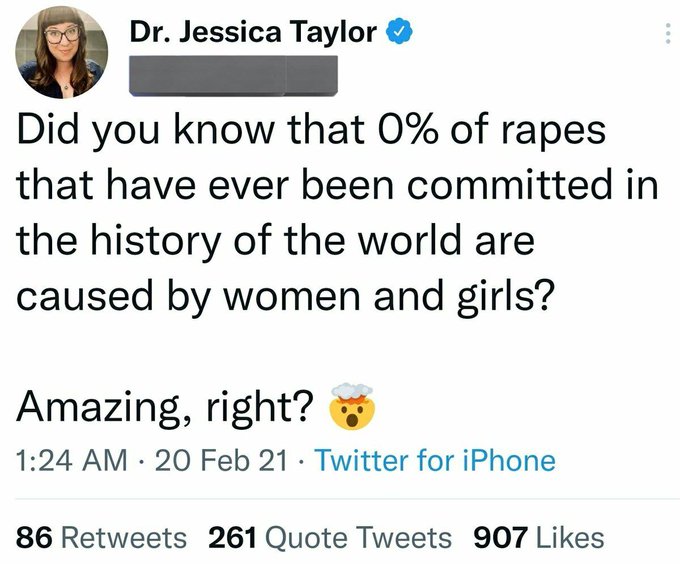Click the "Amazing, right?" text
Screen dimensions: 680x564
click(166, 404)
